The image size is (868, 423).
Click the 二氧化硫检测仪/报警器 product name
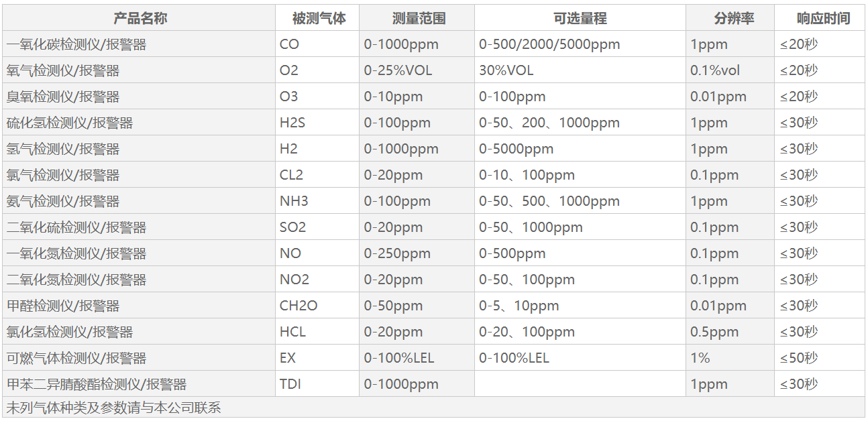coord(76,227)
